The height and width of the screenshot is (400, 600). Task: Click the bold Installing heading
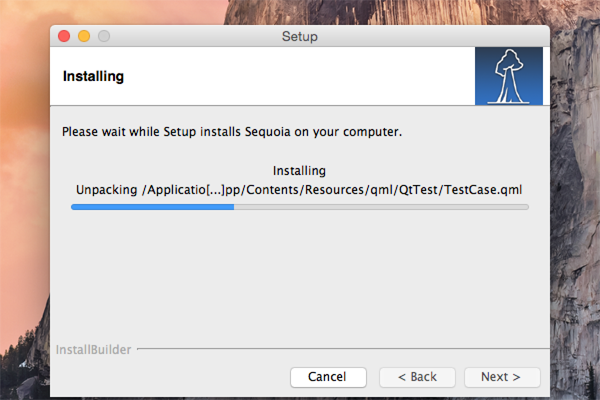pyautogui.click(x=93, y=76)
